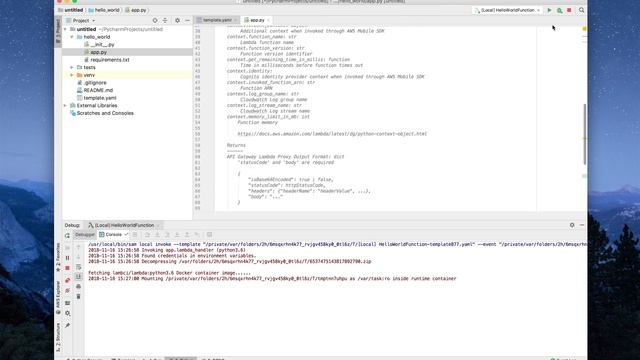The height and width of the screenshot is (360, 640).
Task: Toggle the Project sidebar tab
Action: tap(58, 30)
